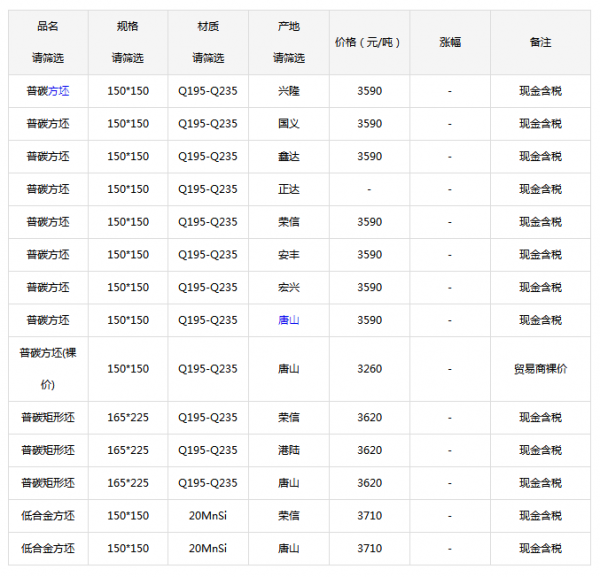Screen dimensions: 600x577
Task: Click the 普碳方坯(裸价) product name cell
Action: 48,369
